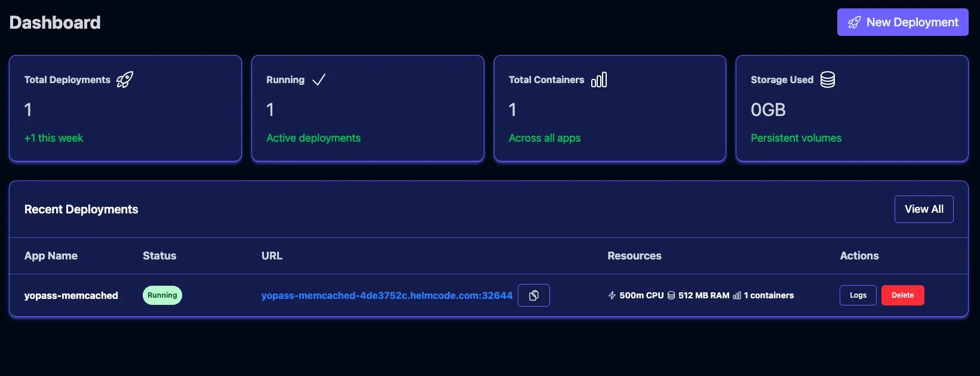The height and width of the screenshot is (376, 980).
Task: Click the Resources column header
Action: tap(634, 256)
